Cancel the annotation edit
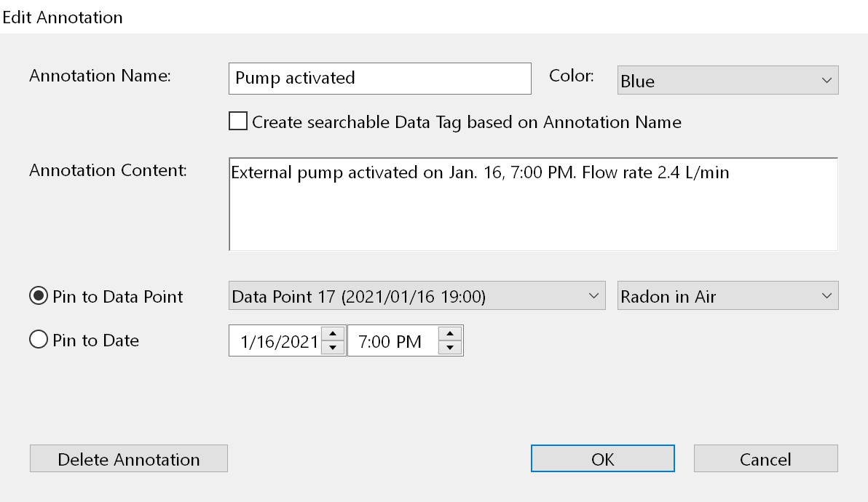This screenshot has width=868, height=502. coord(765,459)
